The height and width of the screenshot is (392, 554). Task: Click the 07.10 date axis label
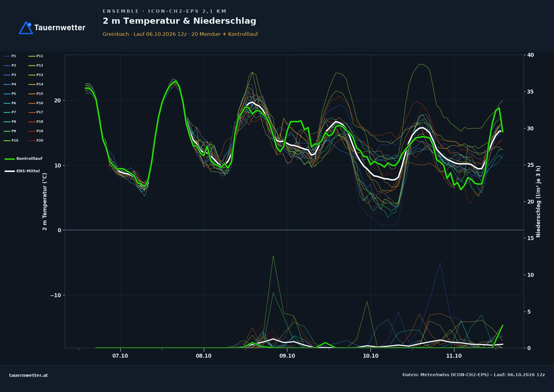click(x=120, y=356)
